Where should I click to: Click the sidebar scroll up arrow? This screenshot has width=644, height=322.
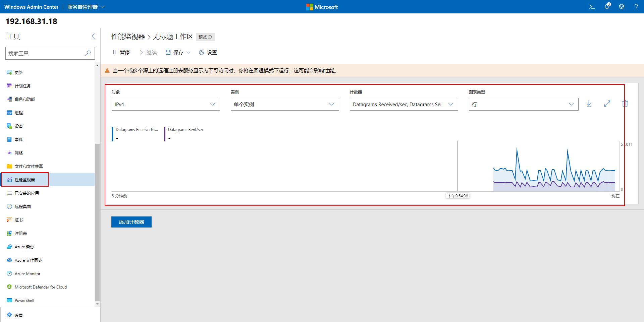coord(97,65)
